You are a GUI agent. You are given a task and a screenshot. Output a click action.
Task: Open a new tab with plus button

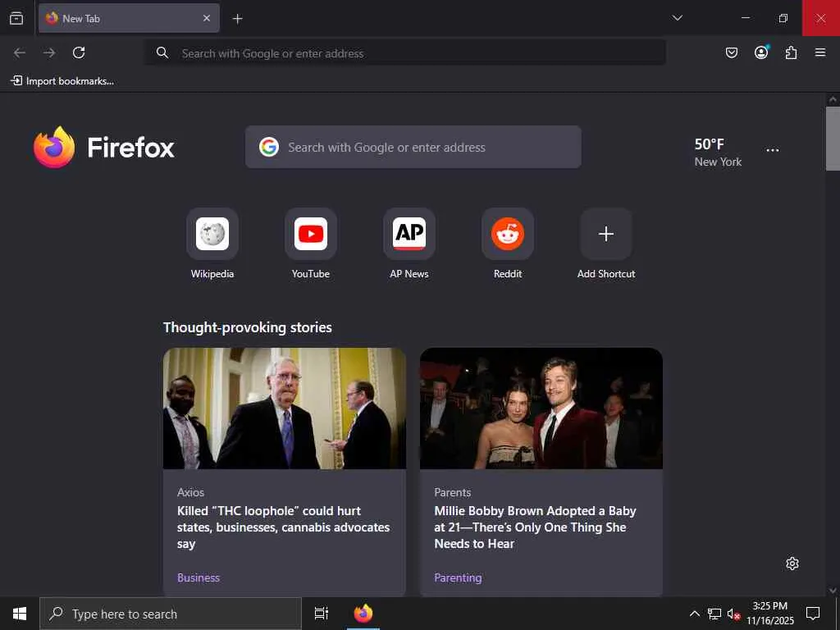click(237, 19)
